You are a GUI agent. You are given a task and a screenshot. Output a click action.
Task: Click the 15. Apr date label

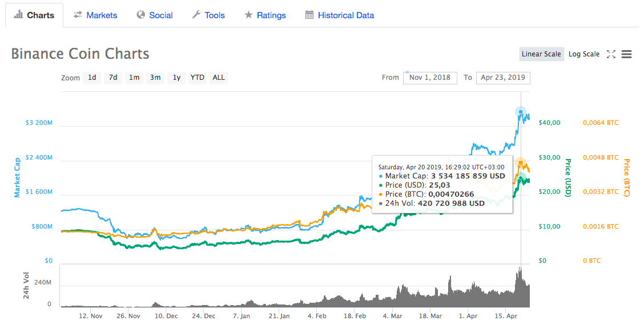[506, 316]
